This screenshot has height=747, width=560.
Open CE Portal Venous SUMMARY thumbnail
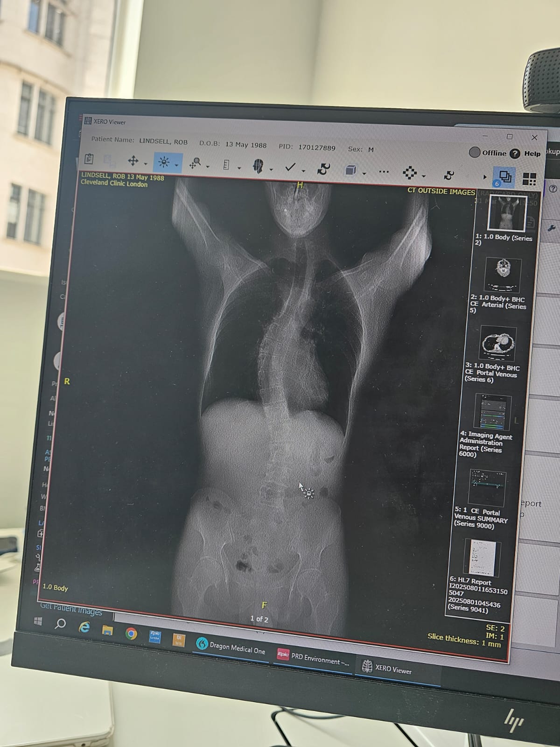[x=487, y=487]
